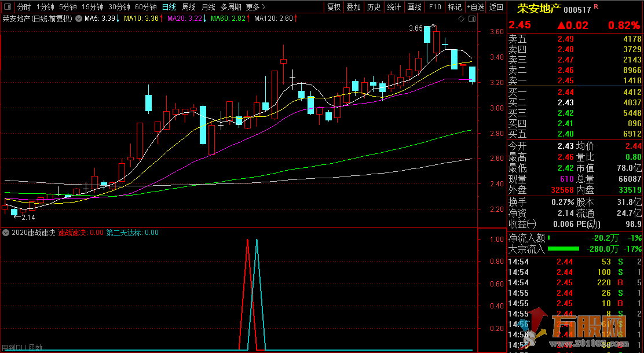Click the 买一 bid price 2.44
This screenshot has width=644, height=353.
point(566,92)
